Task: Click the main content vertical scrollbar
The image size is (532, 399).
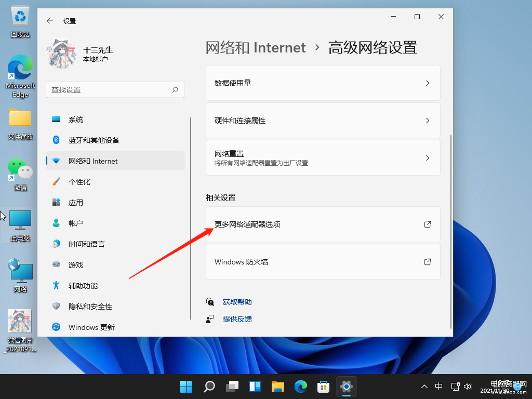Action: (451, 231)
